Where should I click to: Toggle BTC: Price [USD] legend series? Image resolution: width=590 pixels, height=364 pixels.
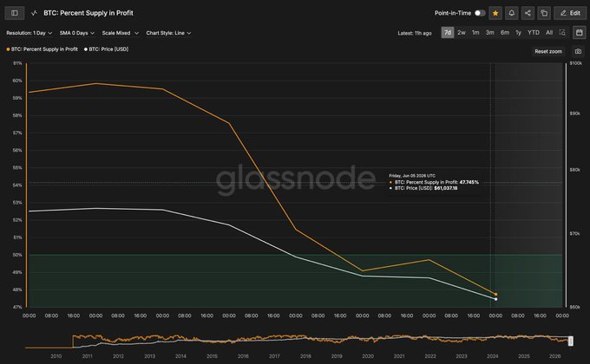click(x=107, y=49)
